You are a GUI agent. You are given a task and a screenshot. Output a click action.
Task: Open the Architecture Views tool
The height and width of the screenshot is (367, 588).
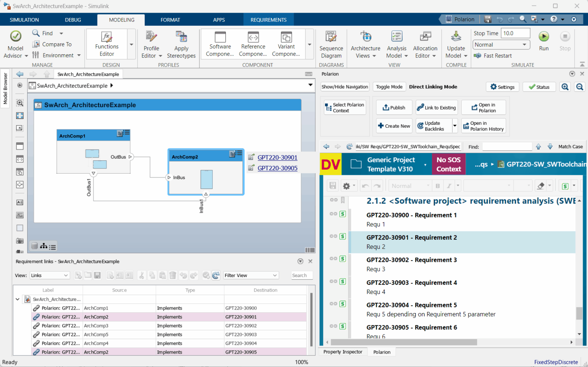[365, 43]
